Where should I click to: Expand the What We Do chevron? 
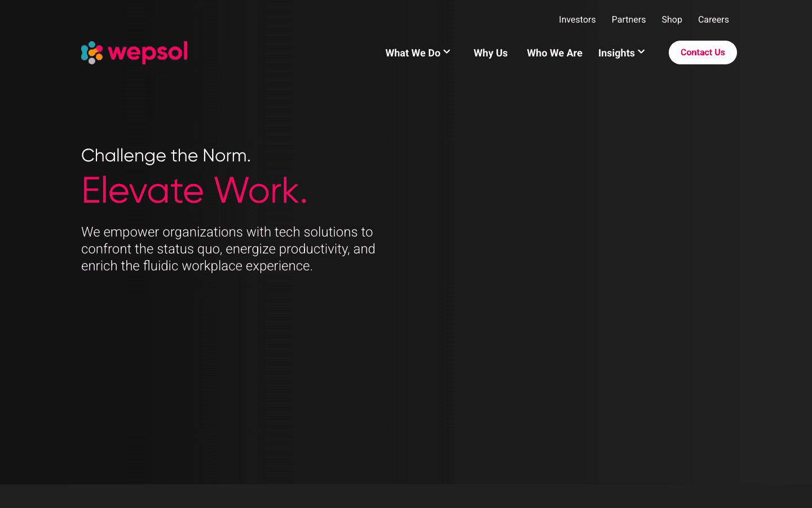[x=447, y=52]
